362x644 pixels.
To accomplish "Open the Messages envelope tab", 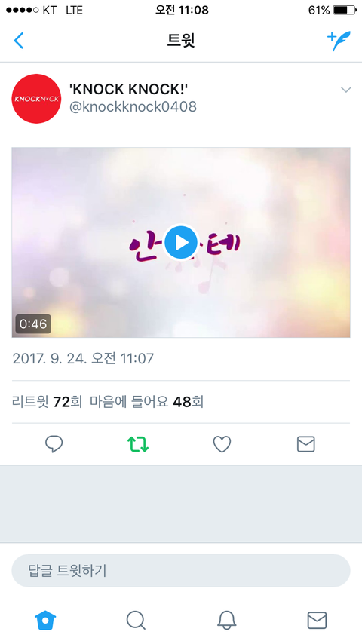I will (317, 620).
